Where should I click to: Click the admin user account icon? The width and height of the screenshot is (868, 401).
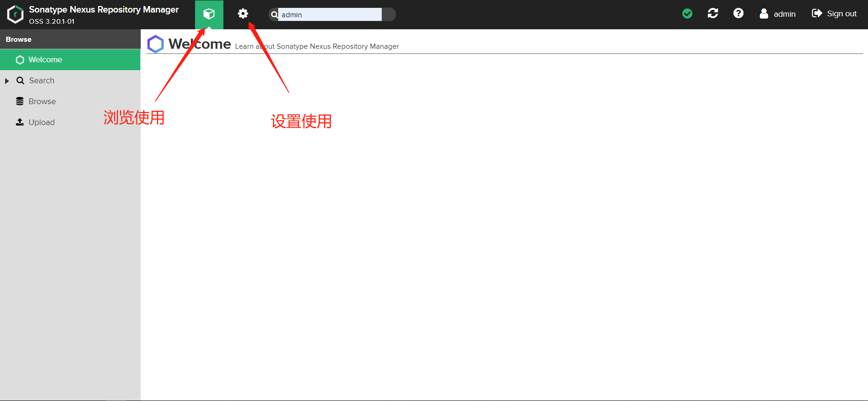764,13
